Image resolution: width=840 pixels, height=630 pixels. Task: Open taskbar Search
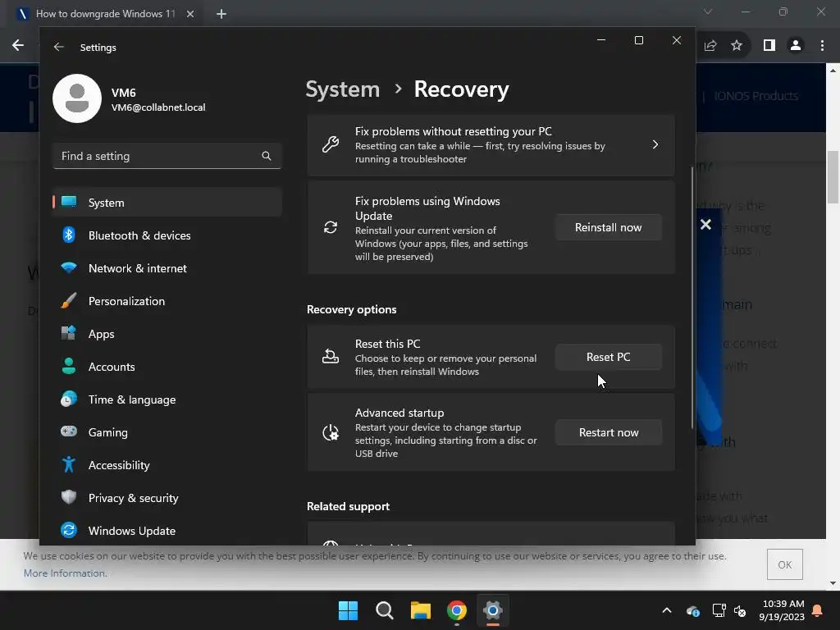(385, 610)
